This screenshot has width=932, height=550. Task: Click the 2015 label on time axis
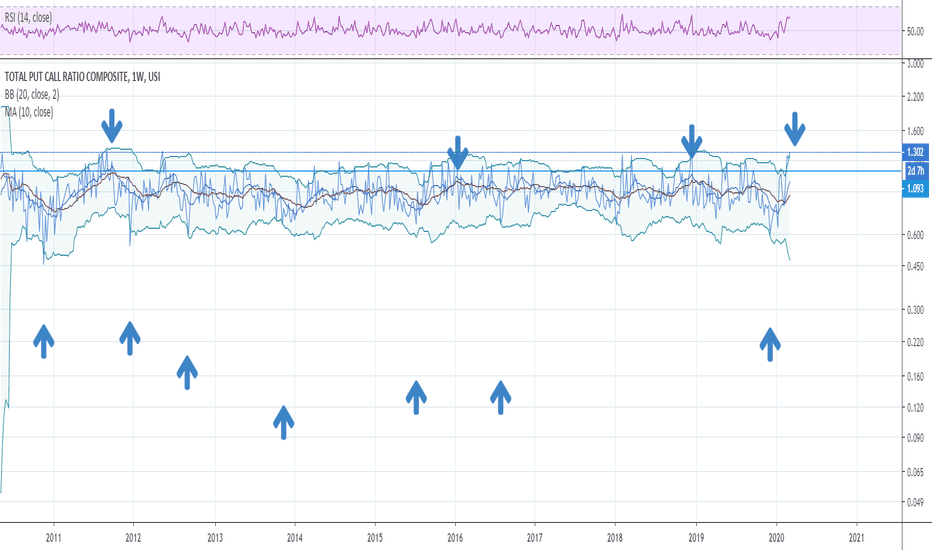[x=375, y=538]
